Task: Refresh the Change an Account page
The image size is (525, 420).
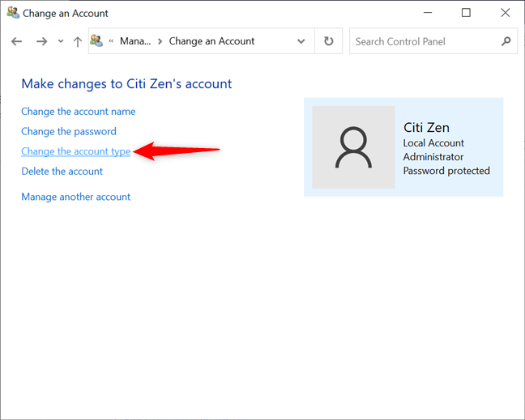Action: click(x=328, y=41)
